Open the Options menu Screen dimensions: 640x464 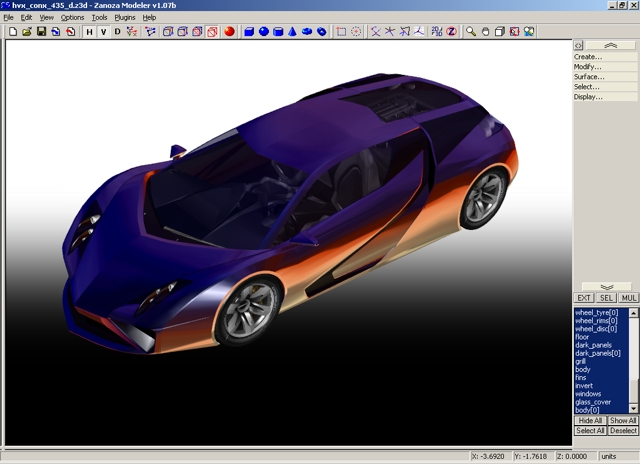[73, 18]
